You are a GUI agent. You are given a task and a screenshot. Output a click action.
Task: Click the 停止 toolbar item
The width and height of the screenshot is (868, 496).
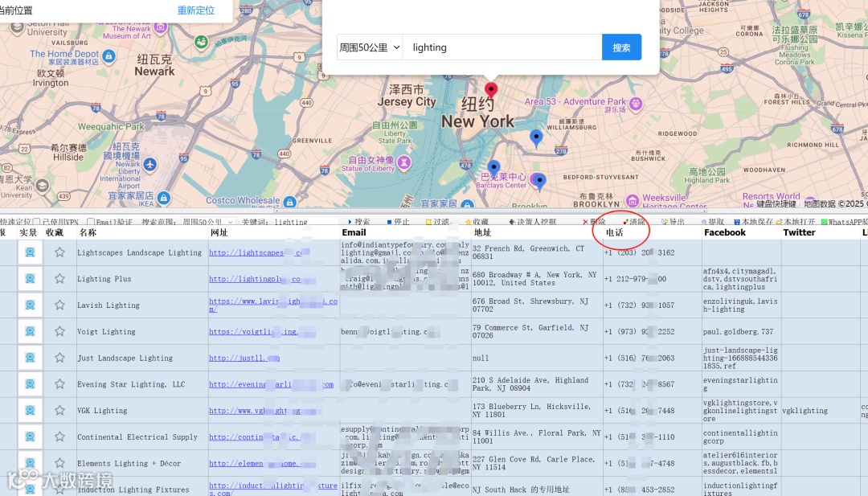(x=398, y=222)
